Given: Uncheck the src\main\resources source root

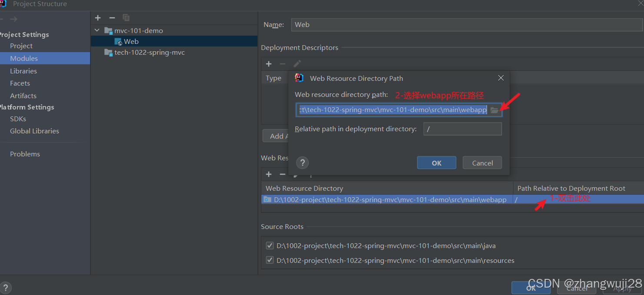Looking at the screenshot, I should pos(270,261).
